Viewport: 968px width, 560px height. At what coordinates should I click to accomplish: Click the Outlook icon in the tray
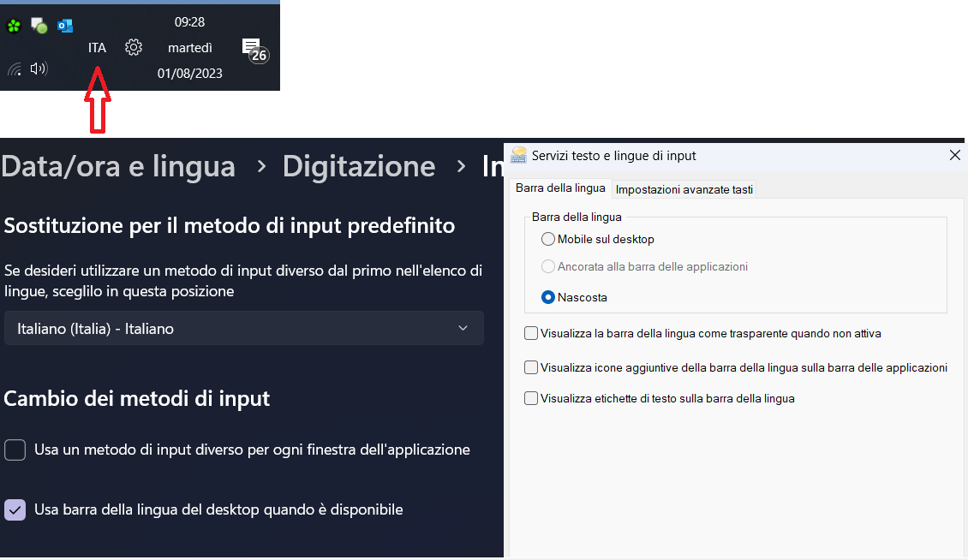coord(65,26)
